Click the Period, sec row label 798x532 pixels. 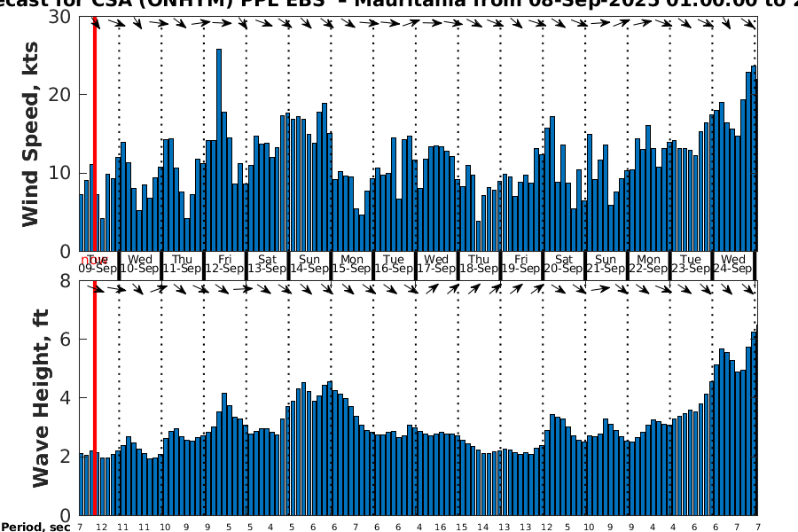pos(35,527)
